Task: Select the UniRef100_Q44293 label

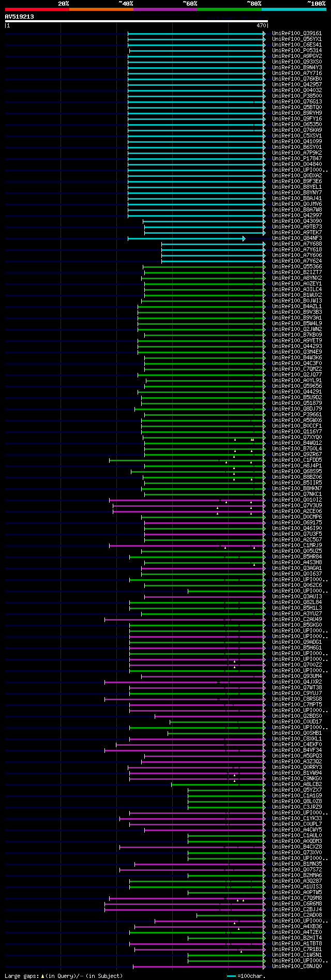Action: point(297,346)
